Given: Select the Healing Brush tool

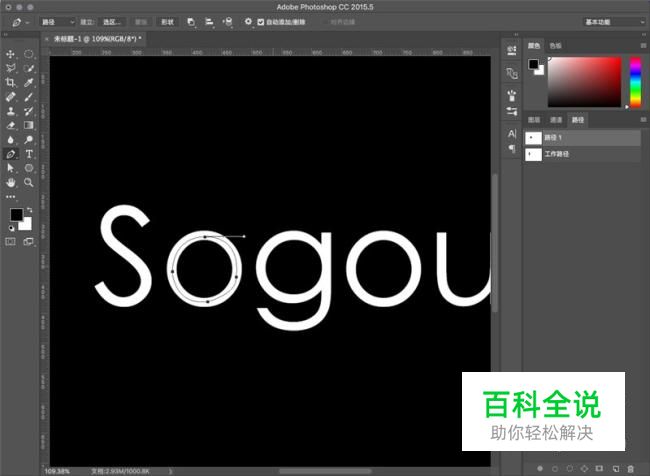Looking at the screenshot, I should click(x=10, y=97).
